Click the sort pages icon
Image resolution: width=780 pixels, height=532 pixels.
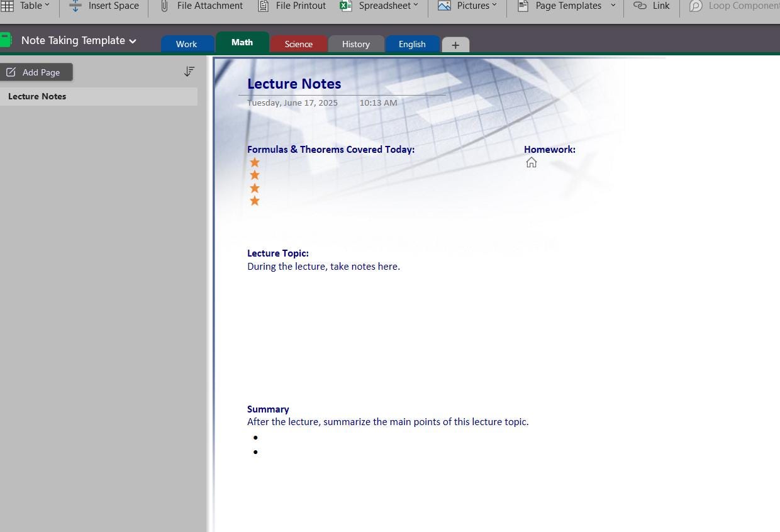click(189, 72)
